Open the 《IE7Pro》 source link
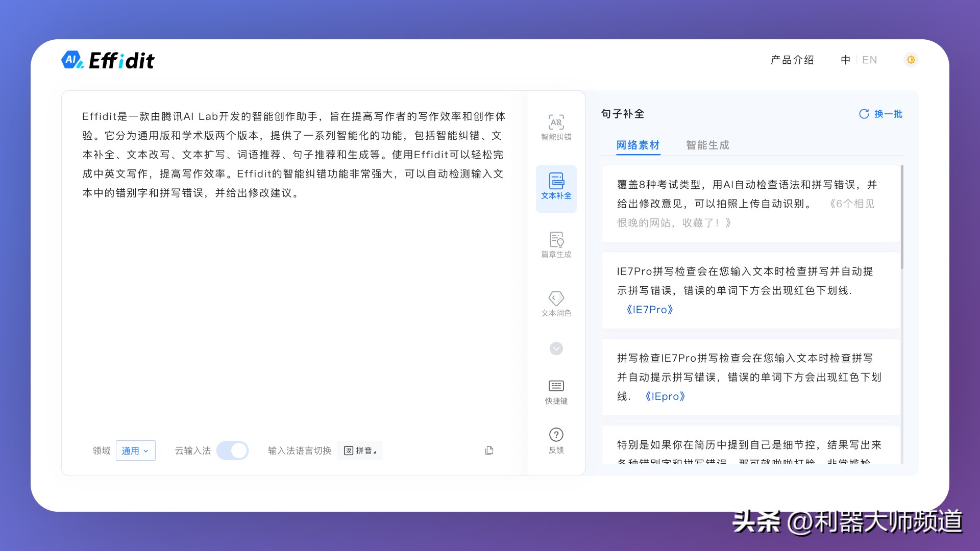Viewport: 980px width, 551px height. pos(649,310)
